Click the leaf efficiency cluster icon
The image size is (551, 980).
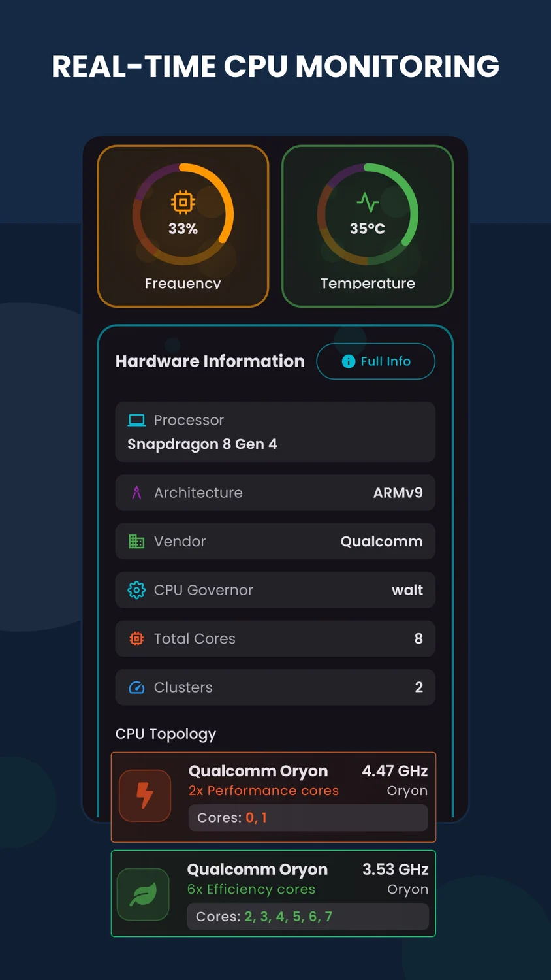143,894
